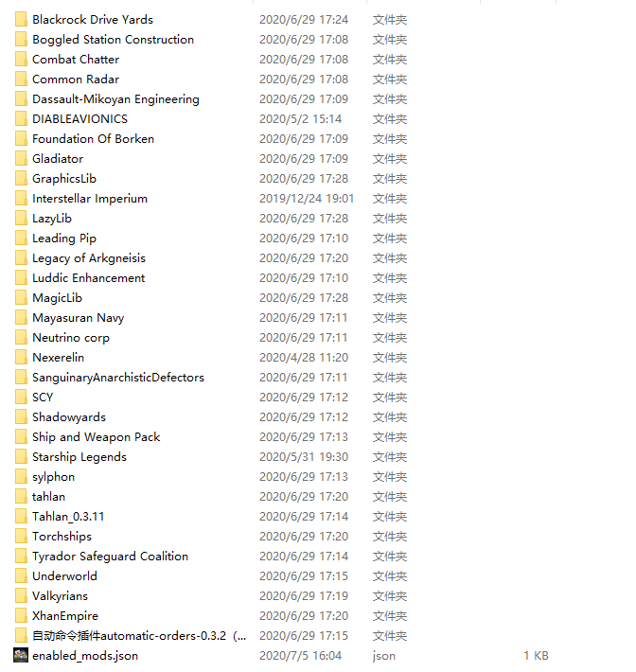The image size is (636, 672).
Task: Click the MagicLib folder icon
Action: (x=21, y=297)
